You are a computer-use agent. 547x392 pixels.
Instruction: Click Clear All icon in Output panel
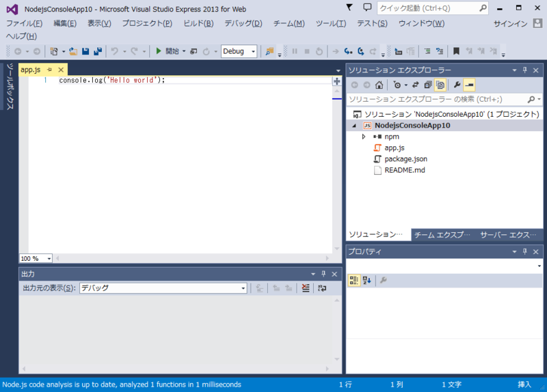[x=306, y=288]
